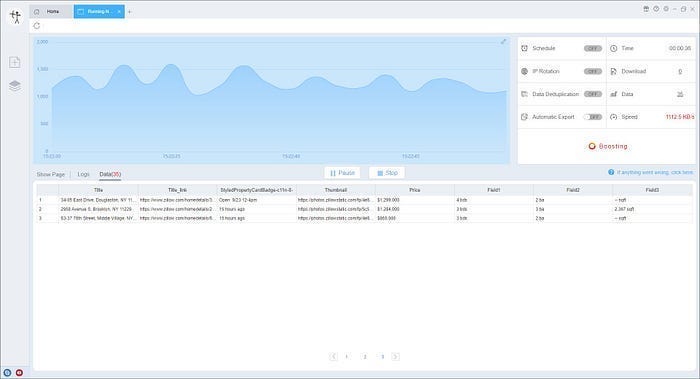This screenshot has width=700, height=379.
Task: Open the help icon in the title bar
Action: [x=656, y=9]
